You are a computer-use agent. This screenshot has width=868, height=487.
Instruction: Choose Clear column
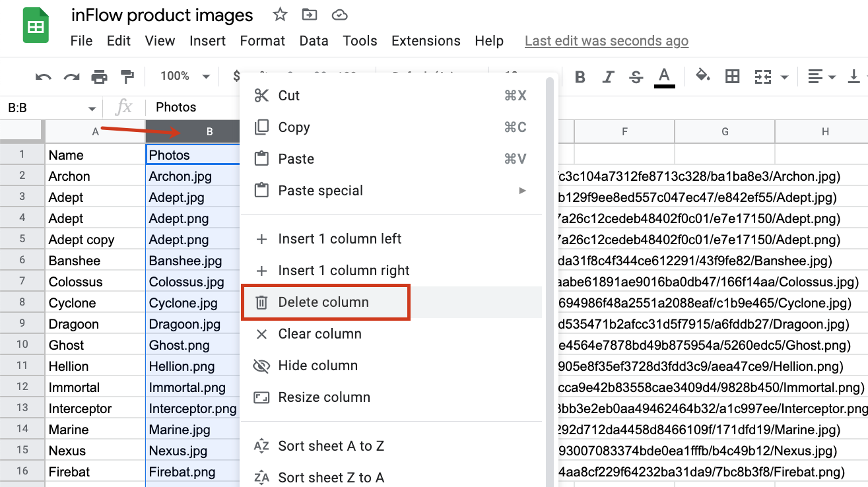[x=391, y=334]
